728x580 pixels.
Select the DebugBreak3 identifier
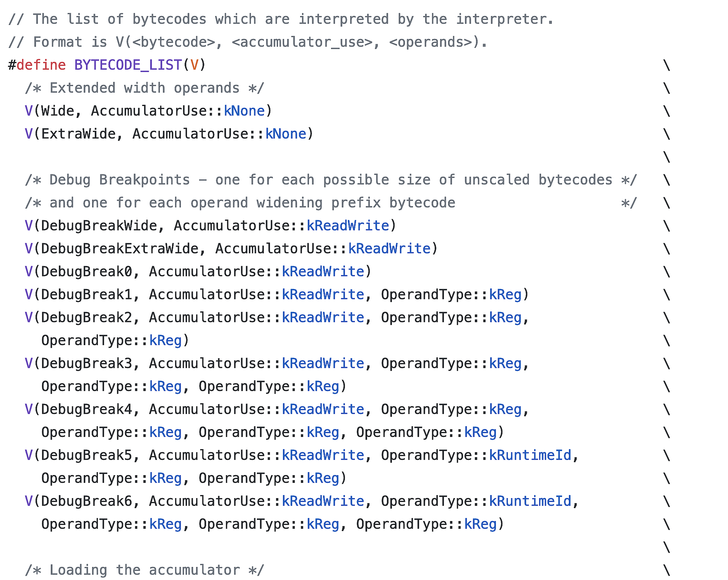pyautogui.click(x=86, y=363)
